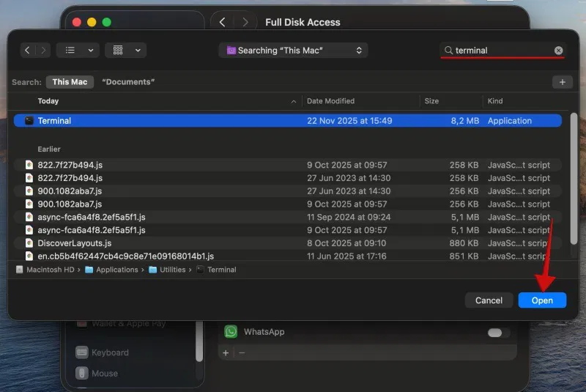
Task: Switch search scope to "Documents"
Action: 128,82
